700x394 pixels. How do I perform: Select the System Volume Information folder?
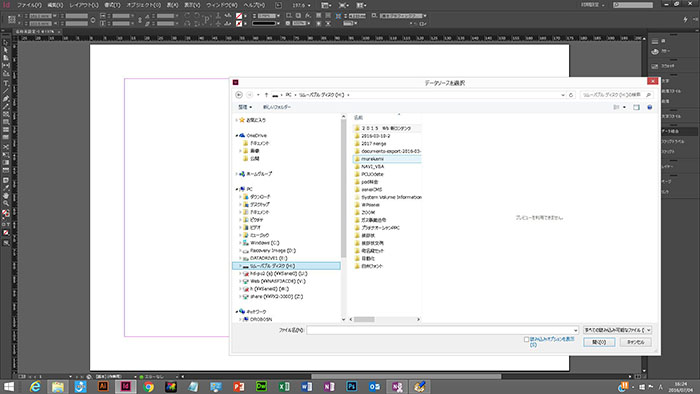[388, 197]
